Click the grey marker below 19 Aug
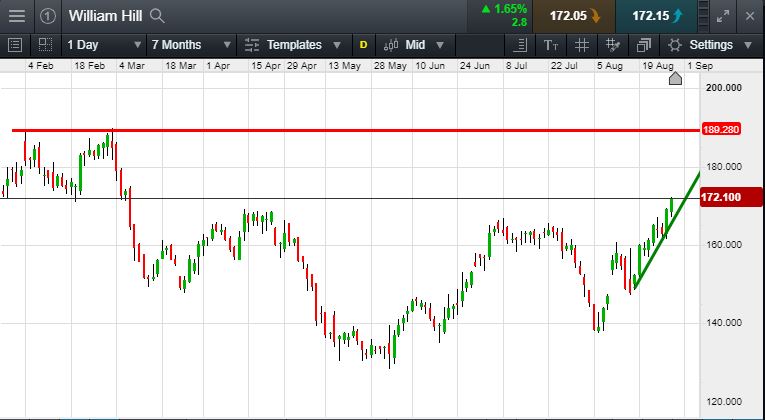Image resolution: width=765 pixels, height=420 pixels. (675, 78)
